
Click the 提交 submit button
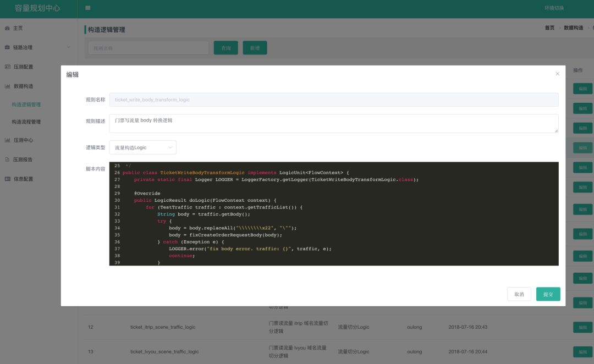coord(548,294)
